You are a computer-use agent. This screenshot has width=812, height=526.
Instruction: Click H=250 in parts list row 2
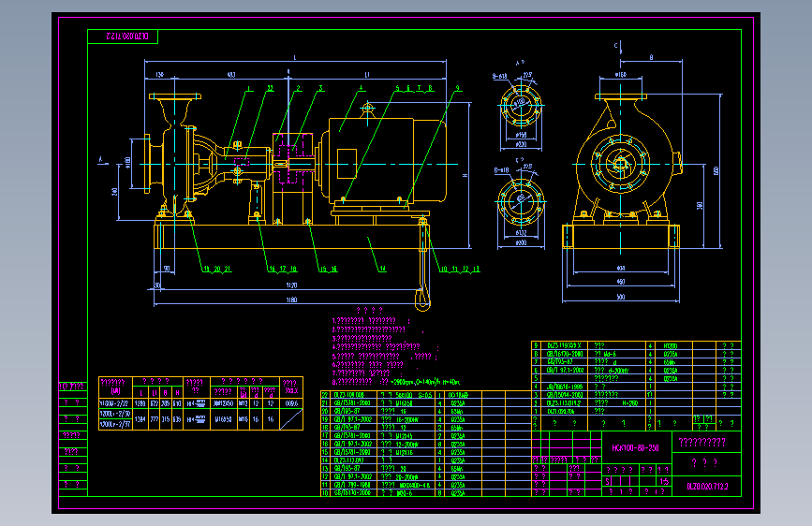(629, 403)
